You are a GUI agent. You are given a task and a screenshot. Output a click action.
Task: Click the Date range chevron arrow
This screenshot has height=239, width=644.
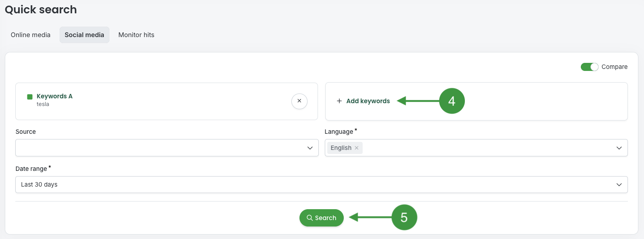(619, 185)
